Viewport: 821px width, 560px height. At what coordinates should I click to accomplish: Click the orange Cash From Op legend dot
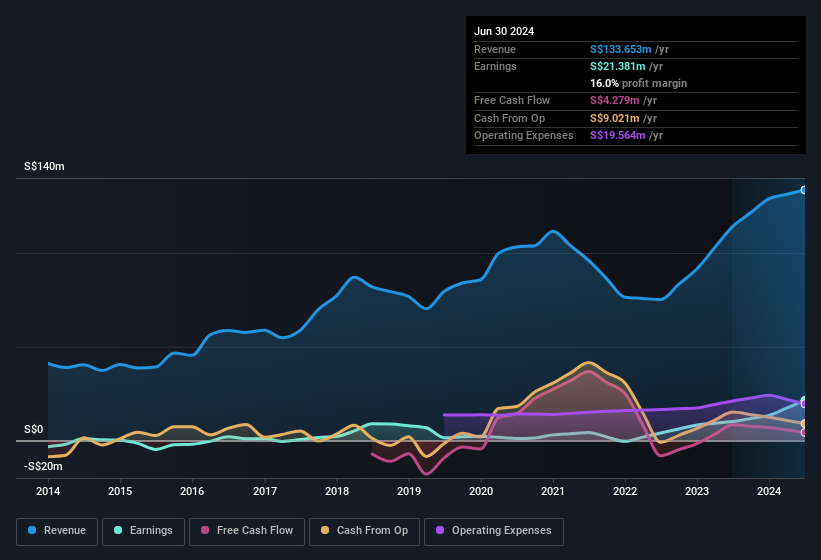pyautogui.click(x=325, y=530)
